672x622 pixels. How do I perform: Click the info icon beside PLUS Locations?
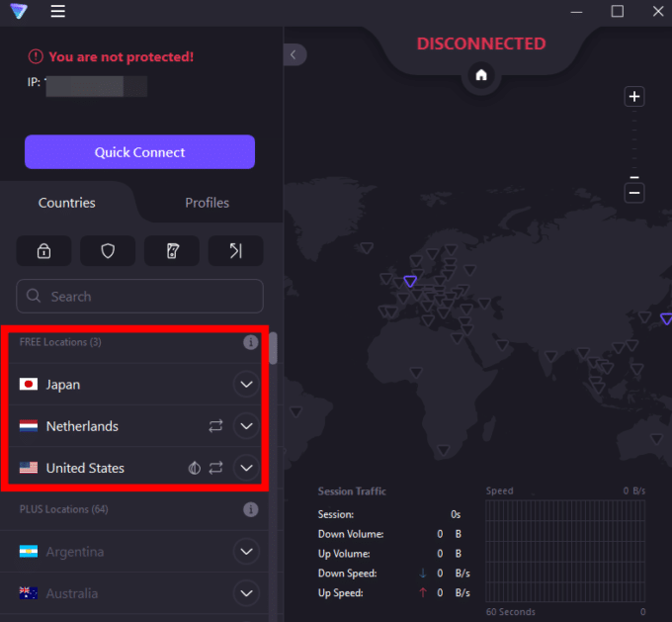[x=251, y=509]
